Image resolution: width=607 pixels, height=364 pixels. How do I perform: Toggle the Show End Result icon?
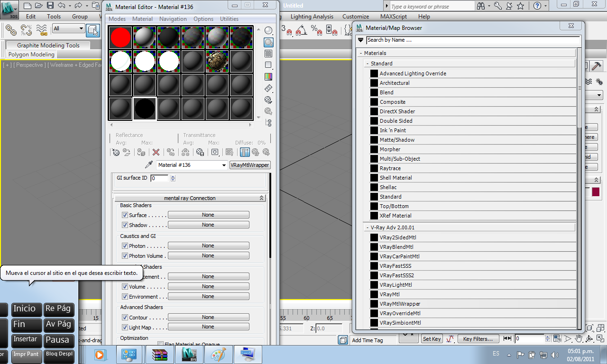pyautogui.click(x=245, y=152)
